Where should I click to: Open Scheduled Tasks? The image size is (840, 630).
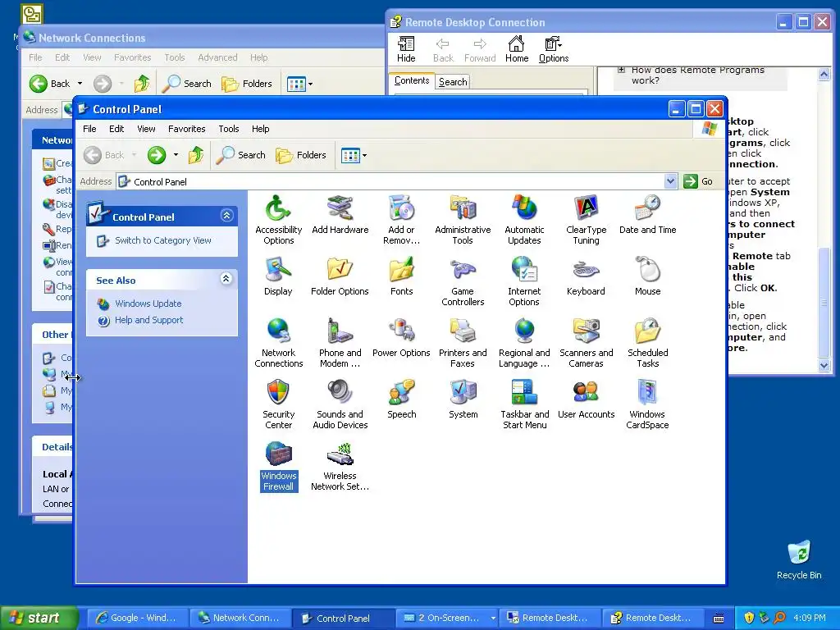coord(648,343)
